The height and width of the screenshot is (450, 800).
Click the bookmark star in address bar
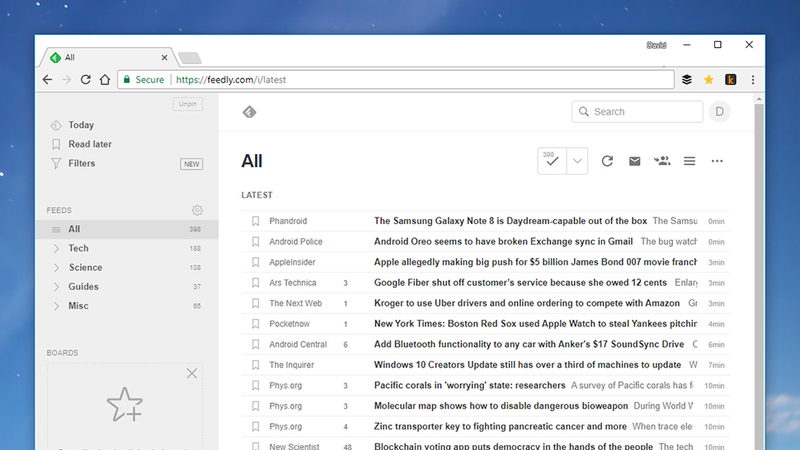[709, 80]
